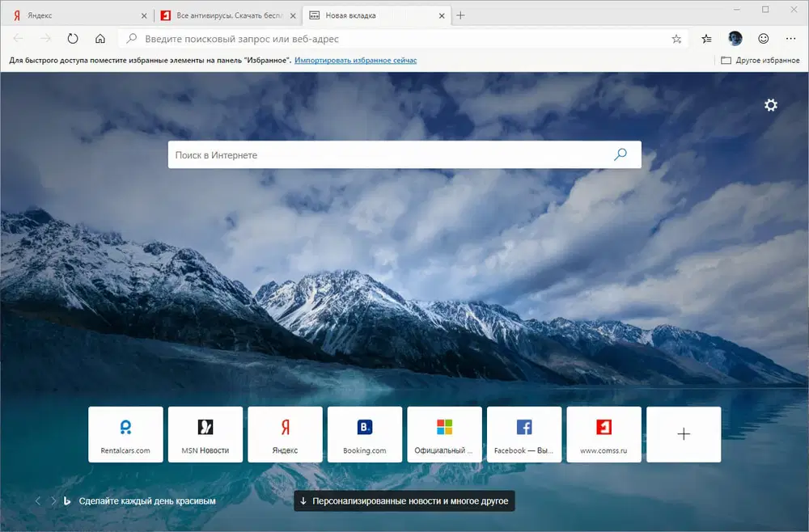Image resolution: width=809 pixels, height=532 pixels.
Task: Click the Импортировать избранное сейчас link
Action: coord(356,60)
